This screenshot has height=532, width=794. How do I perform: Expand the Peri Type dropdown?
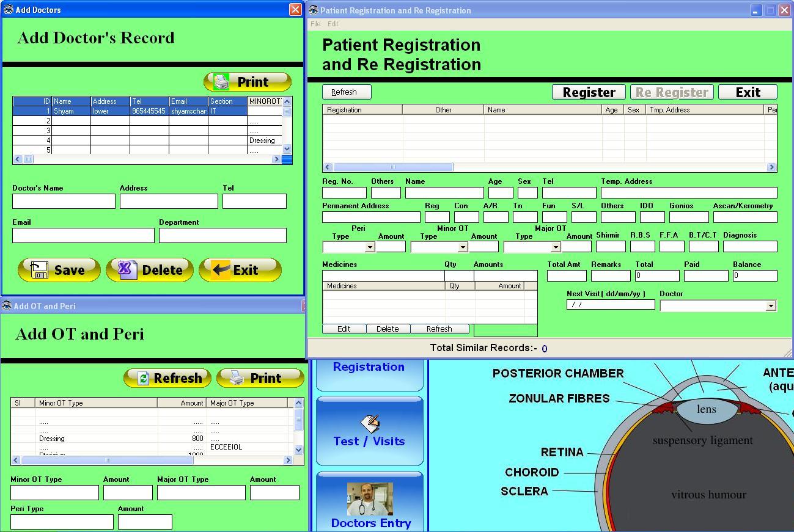click(x=370, y=247)
